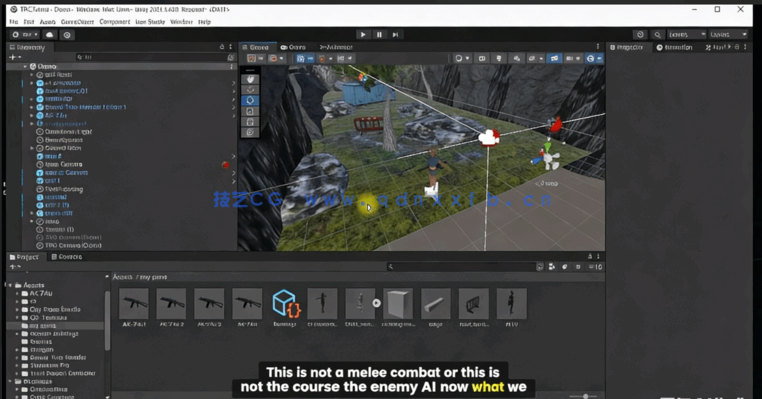Click the version control icon beside cloud
The image size is (762, 399).
click(67, 35)
